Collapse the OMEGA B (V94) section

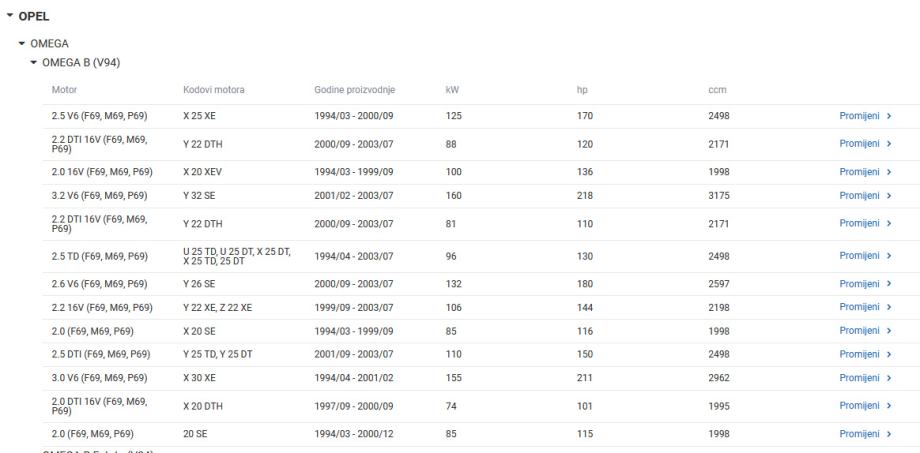(33, 62)
